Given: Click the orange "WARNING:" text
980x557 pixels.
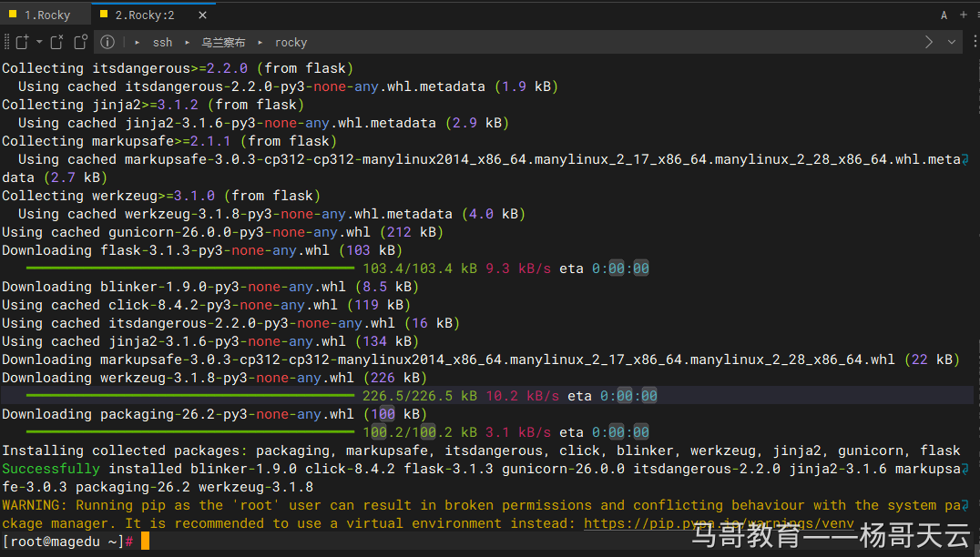Looking at the screenshot, I should [x=35, y=505].
